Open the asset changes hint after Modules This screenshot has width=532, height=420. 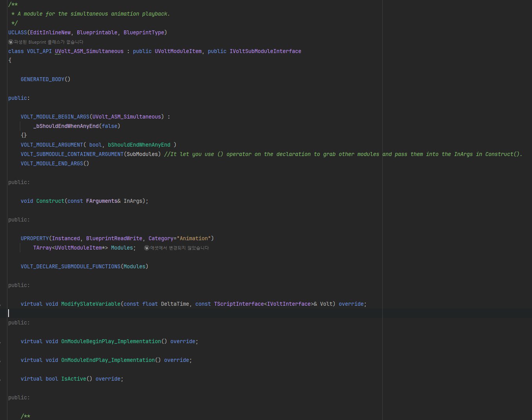[179, 248]
